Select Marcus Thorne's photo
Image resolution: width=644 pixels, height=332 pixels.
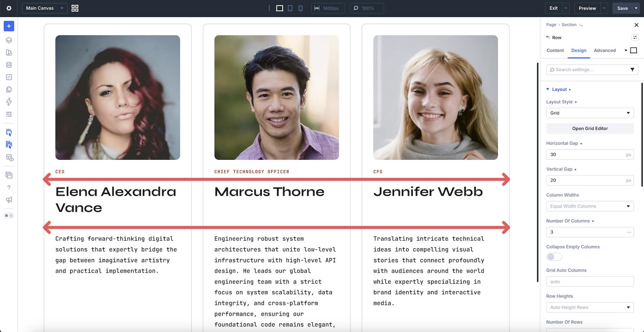277,97
